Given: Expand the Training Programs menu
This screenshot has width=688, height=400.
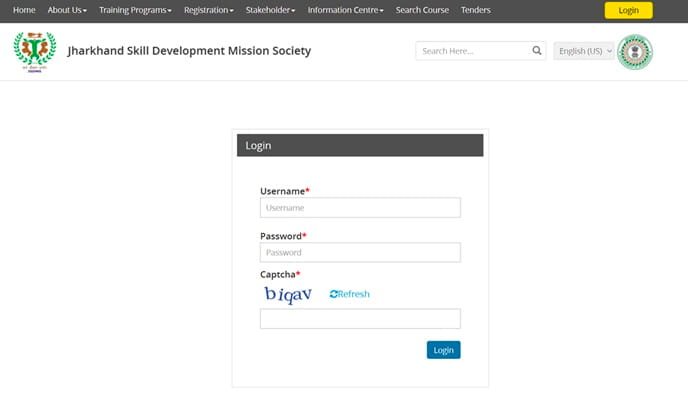Looking at the screenshot, I should tap(135, 10).
